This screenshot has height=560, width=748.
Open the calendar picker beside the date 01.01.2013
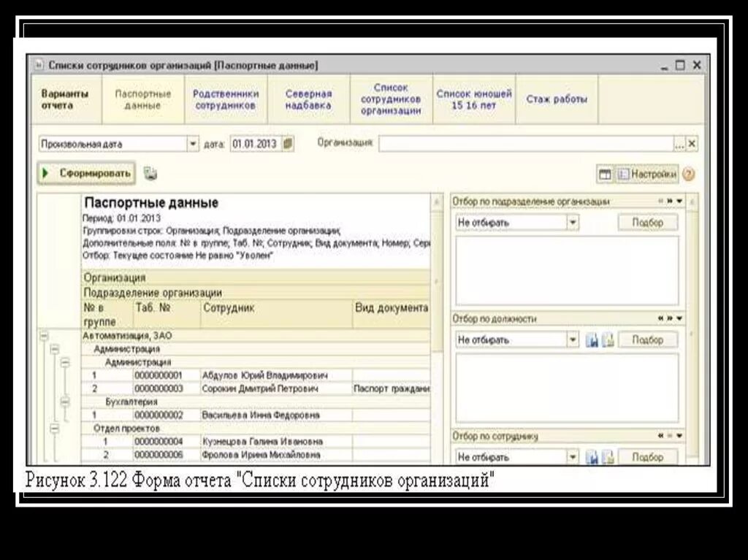coord(288,144)
